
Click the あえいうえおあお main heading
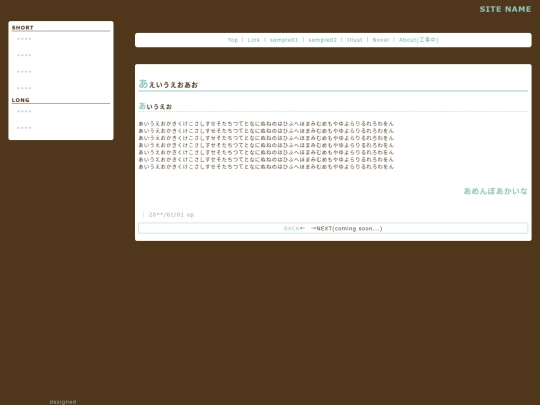pos(168,84)
